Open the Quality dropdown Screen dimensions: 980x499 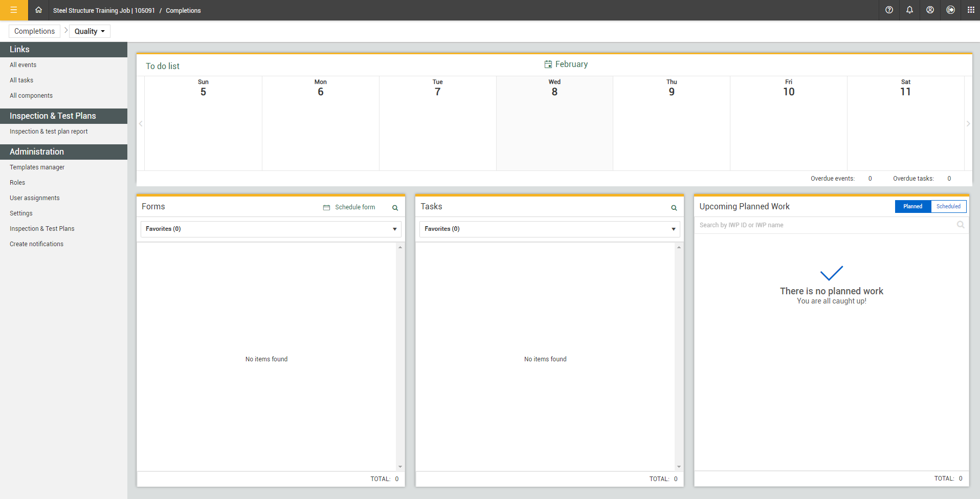(x=90, y=31)
